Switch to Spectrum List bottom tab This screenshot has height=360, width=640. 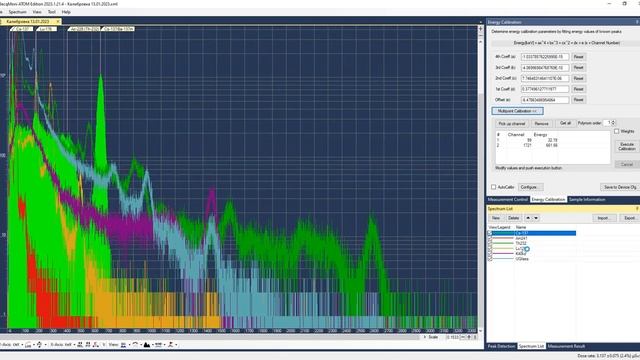pos(531,346)
